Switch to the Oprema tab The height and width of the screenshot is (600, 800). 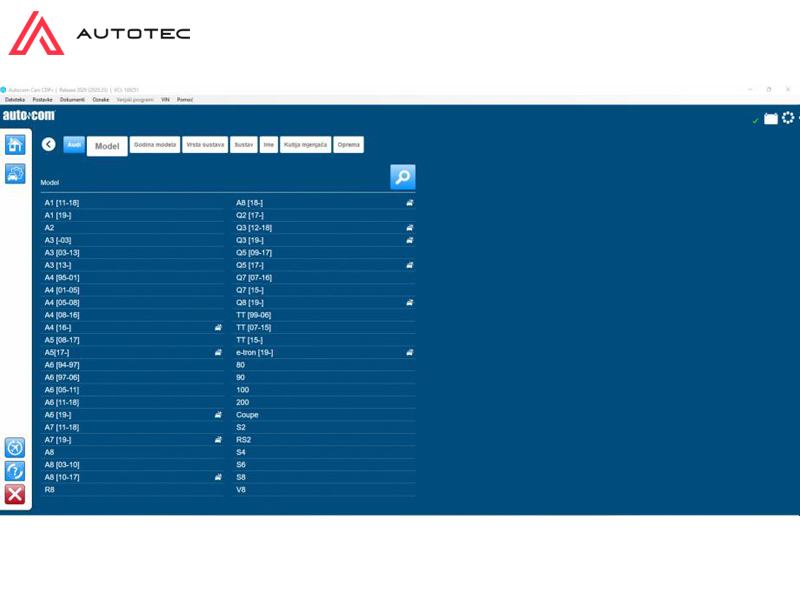pos(348,145)
